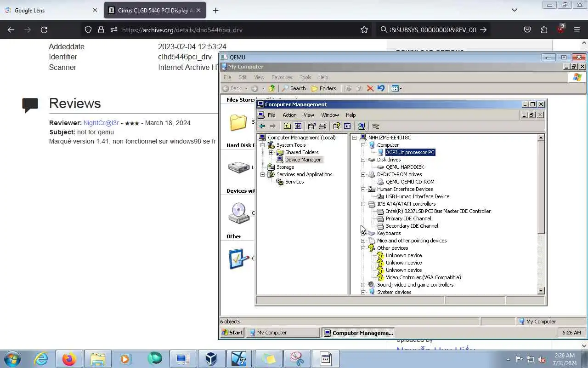The height and width of the screenshot is (368, 588).
Task: Open Favorites menu in My Computer window
Action: pyautogui.click(x=282, y=77)
